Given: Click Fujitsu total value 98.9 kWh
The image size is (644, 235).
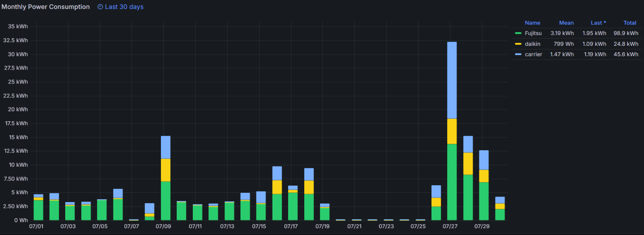Looking at the screenshot, I should 626,33.
